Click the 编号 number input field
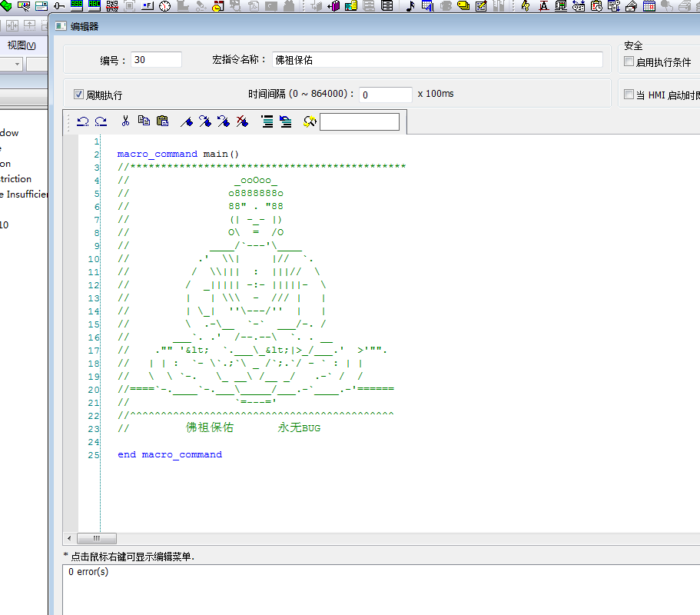 (156, 60)
